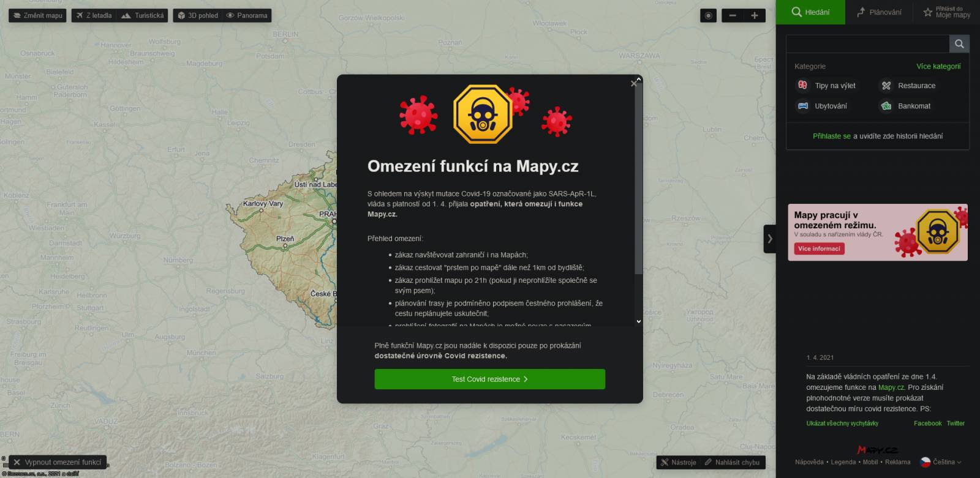The width and height of the screenshot is (980, 478).
Task: Select Restaurace category
Action: (908, 86)
